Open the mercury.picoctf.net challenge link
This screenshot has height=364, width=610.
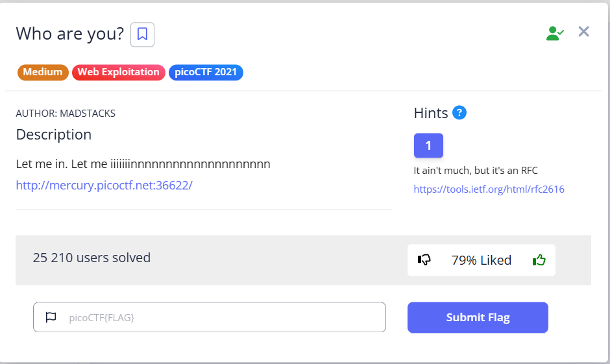coord(104,185)
